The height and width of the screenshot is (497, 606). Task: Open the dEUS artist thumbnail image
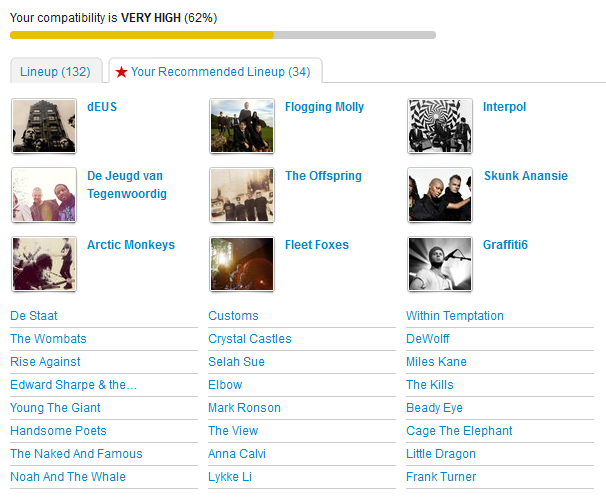pos(44,126)
